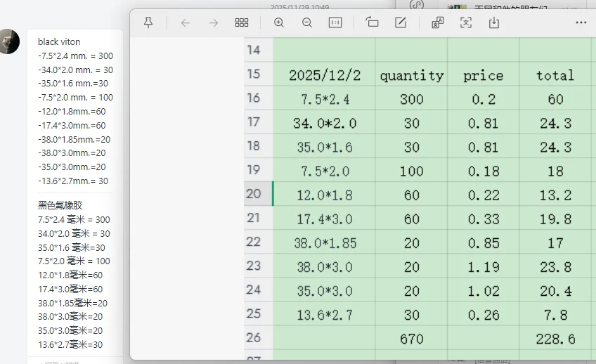Select the '13.6*2.7' size cell

[x=324, y=314]
